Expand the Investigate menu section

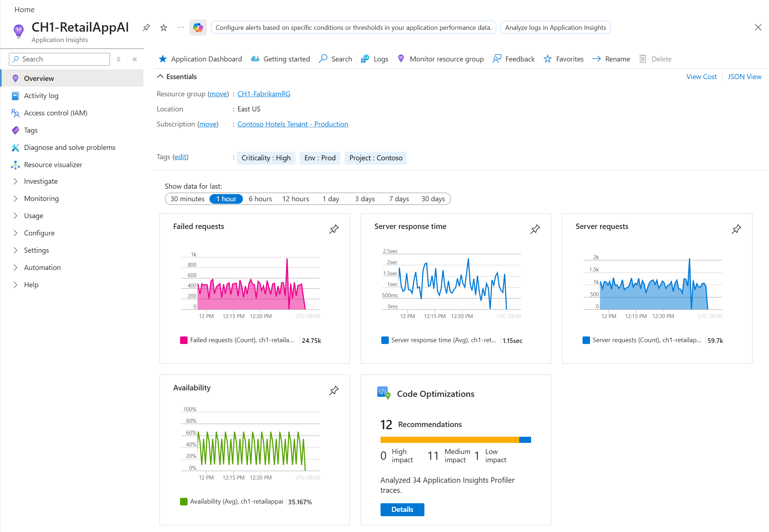[41, 181]
